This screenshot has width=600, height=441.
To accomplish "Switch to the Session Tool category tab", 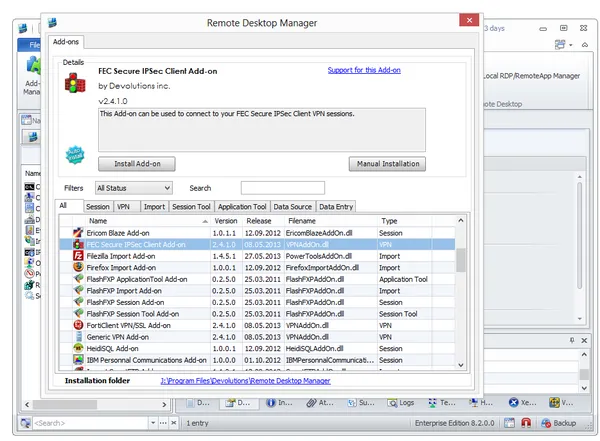I will point(191,207).
